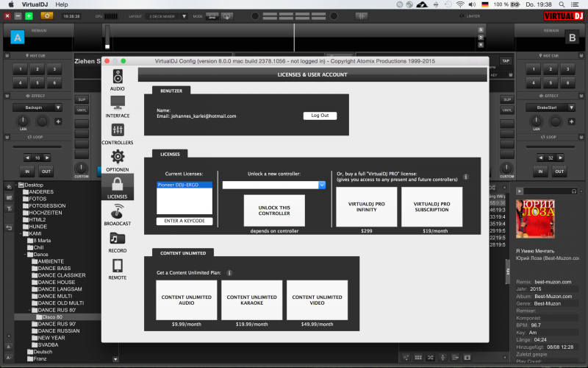The height and width of the screenshot is (368, 588).
Task: Open the BrakeStart effect dropdown on deck B
Action: [571, 107]
